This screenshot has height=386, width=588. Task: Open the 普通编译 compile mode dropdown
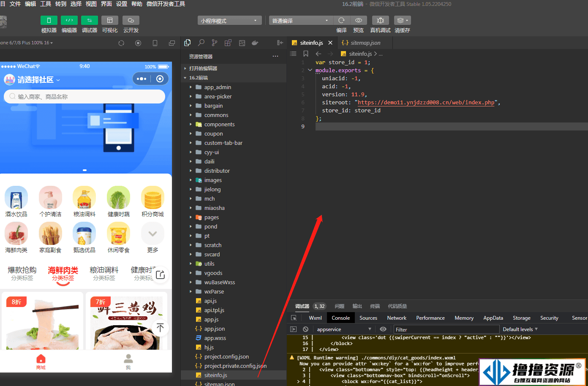click(301, 20)
